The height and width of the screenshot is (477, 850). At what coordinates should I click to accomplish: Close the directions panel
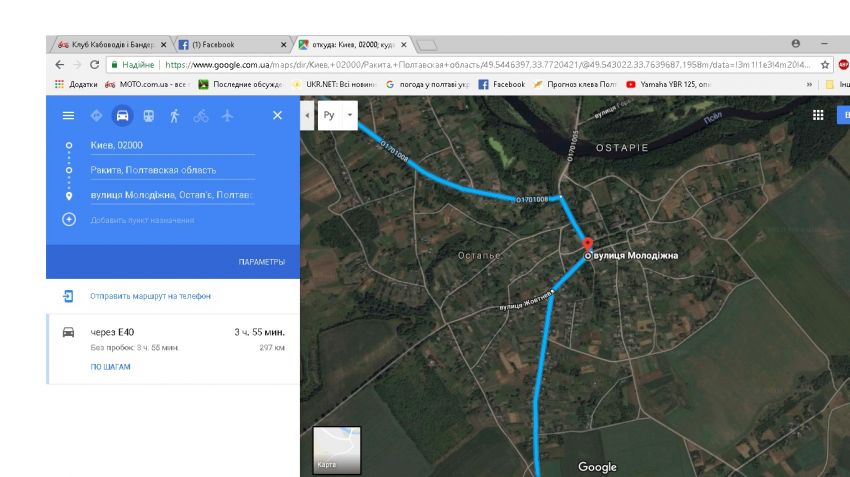[x=277, y=116]
